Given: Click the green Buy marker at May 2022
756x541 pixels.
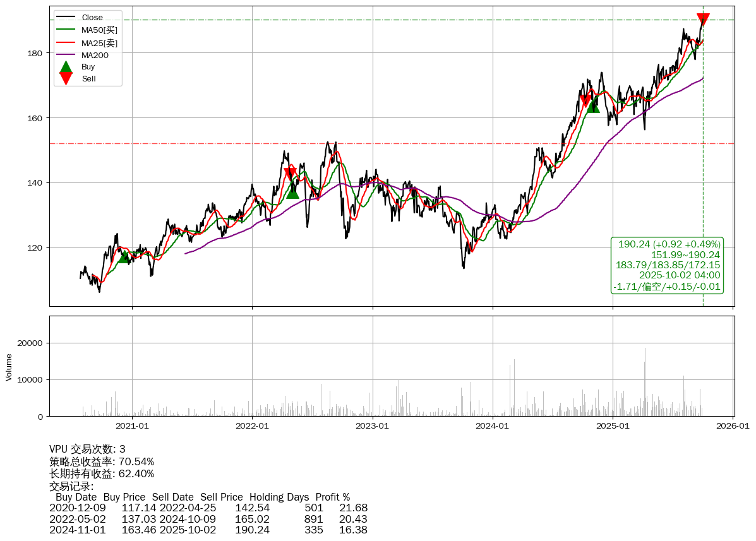Looking at the screenshot, I should [x=292, y=191].
